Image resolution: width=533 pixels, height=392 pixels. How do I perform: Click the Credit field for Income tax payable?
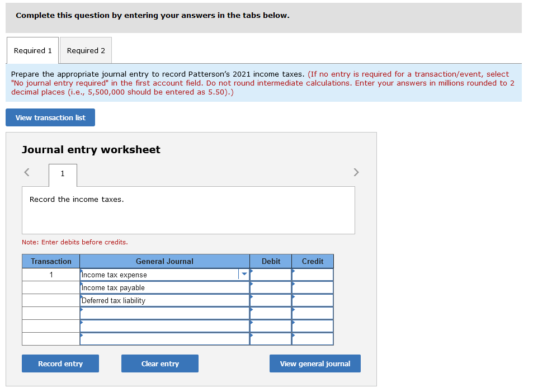click(x=312, y=287)
